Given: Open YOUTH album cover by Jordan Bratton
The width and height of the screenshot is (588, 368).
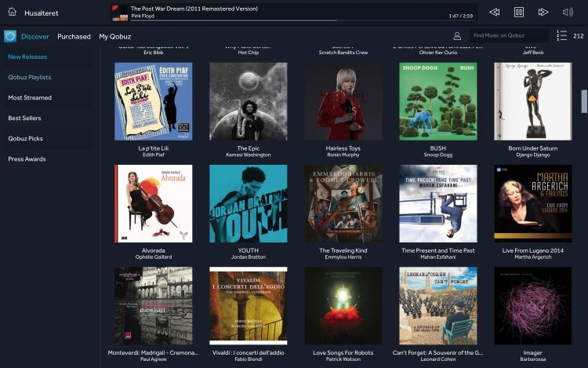Looking at the screenshot, I should click(249, 204).
